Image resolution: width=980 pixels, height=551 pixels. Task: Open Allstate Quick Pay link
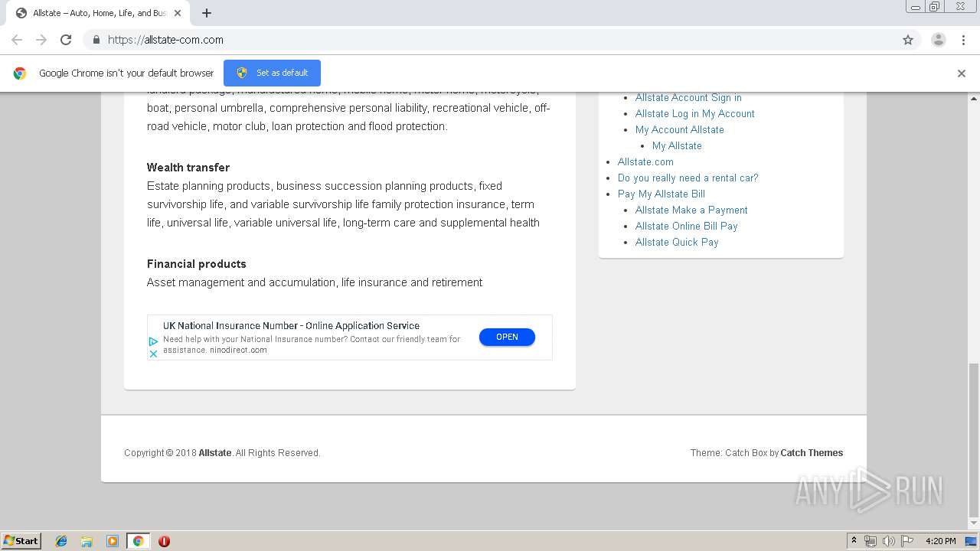(x=677, y=242)
